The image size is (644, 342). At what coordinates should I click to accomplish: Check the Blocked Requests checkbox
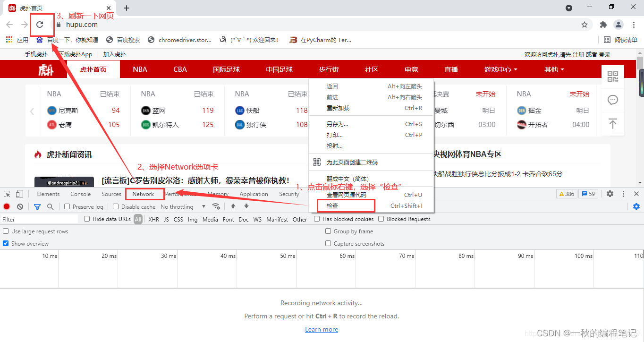pos(381,219)
